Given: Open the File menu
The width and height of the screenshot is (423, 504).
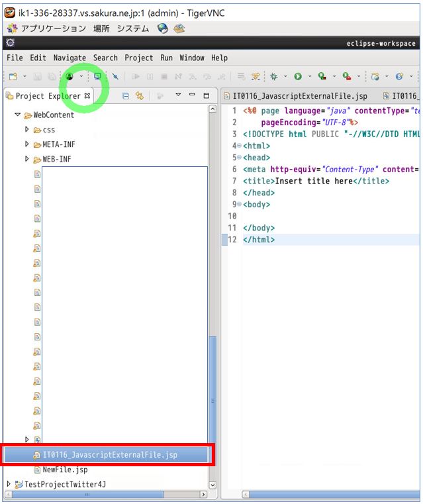Looking at the screenshot, I should [15, 58].
